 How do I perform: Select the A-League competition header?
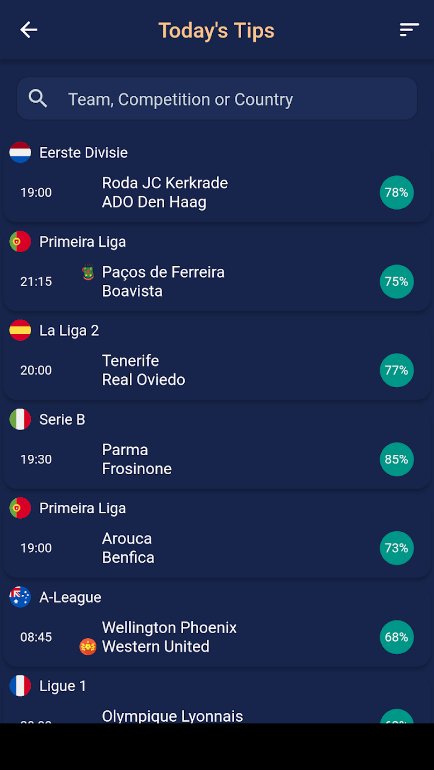70,597
